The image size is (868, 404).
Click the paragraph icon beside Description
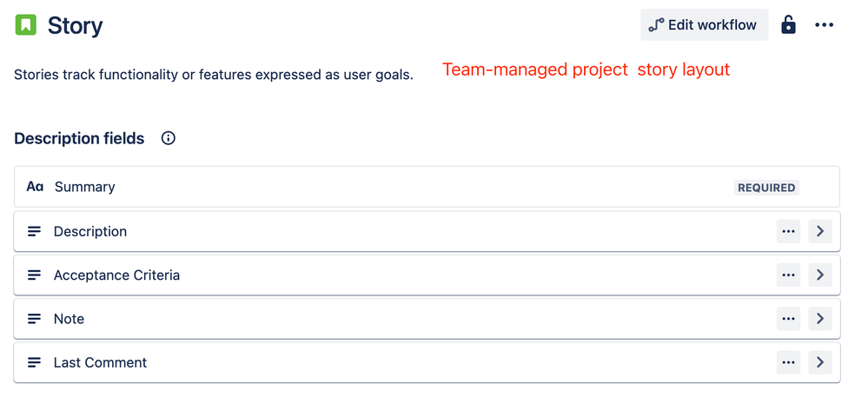pos(35,231)
